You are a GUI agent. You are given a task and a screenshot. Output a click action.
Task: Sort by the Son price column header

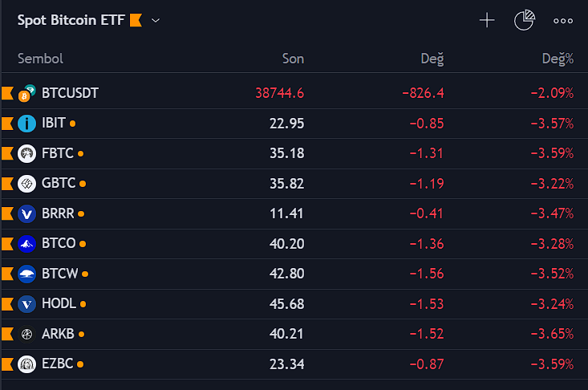[x=293, y=59]
